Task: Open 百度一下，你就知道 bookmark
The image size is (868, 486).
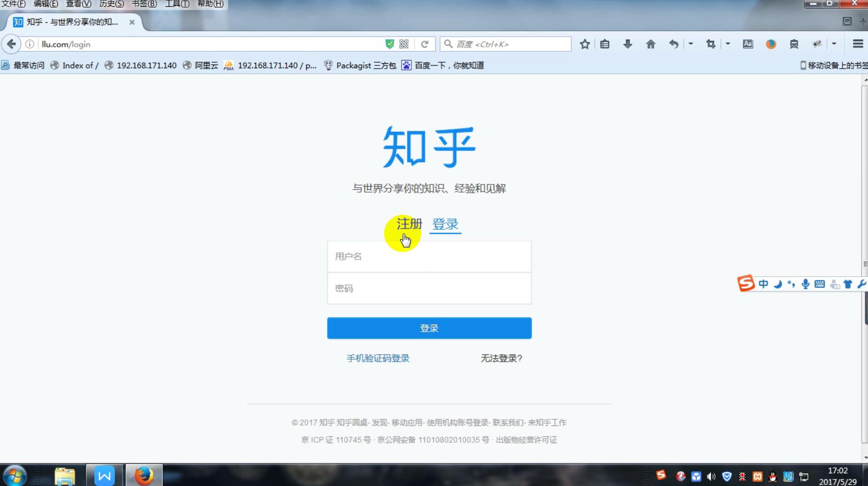Action: pyautogui.click(x=443, y=66)
